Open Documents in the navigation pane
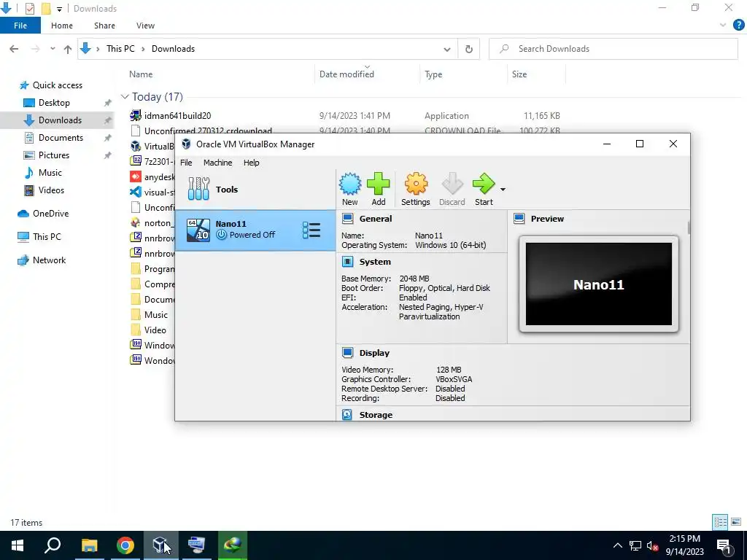 (x=61, y=138)
